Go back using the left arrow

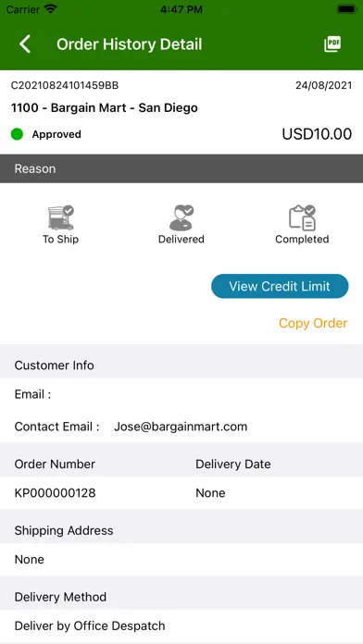point(25,43)
